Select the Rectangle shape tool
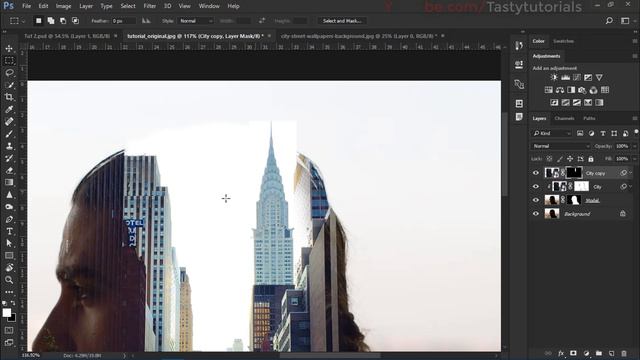This screenshot has height=360, width=640. [9, 256]
